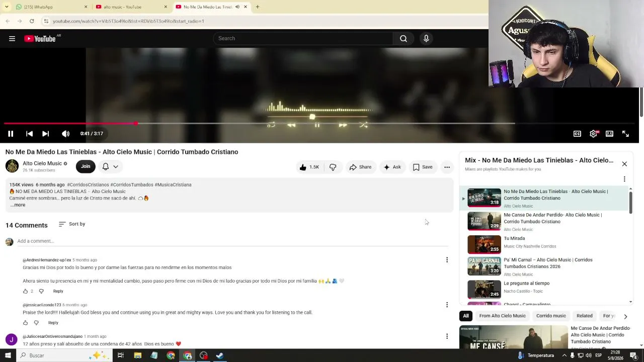The image size is (644, 362).
Task: Open a new browser tab
Action: (257, 7)
